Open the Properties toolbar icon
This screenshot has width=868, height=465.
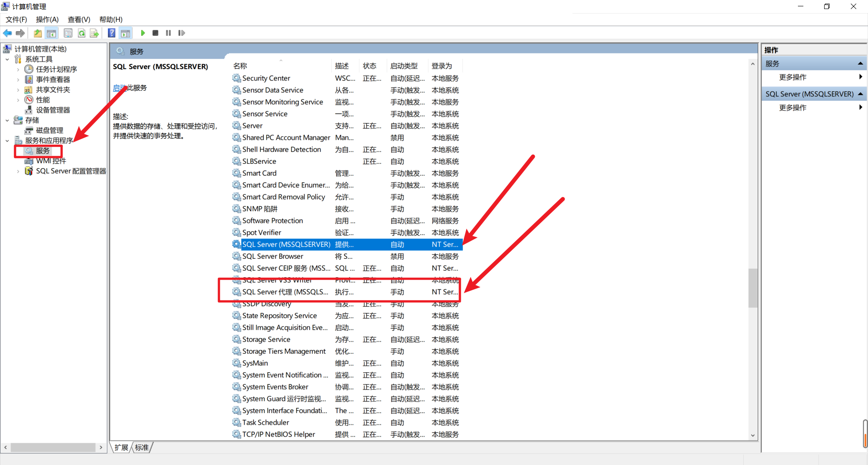(x=68, y=33)
